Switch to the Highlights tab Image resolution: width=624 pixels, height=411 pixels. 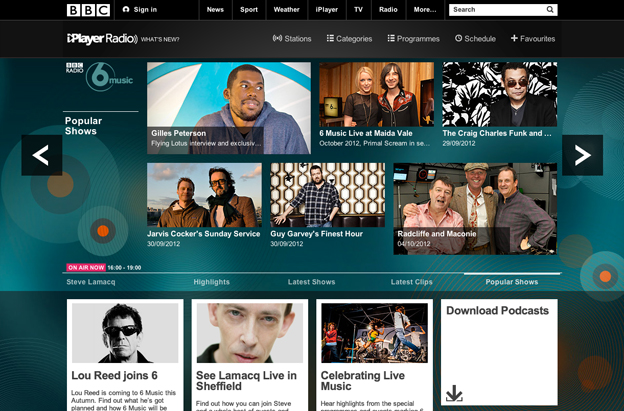(212, 282)
